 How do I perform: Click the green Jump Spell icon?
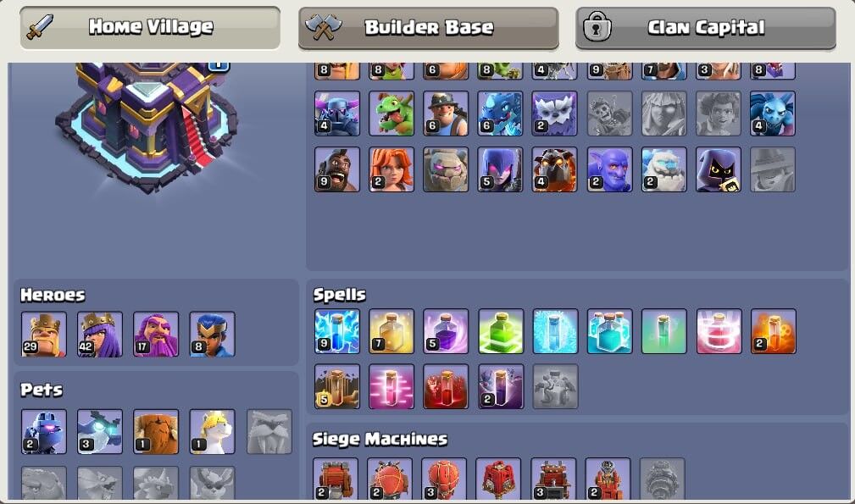coord(501,331)
